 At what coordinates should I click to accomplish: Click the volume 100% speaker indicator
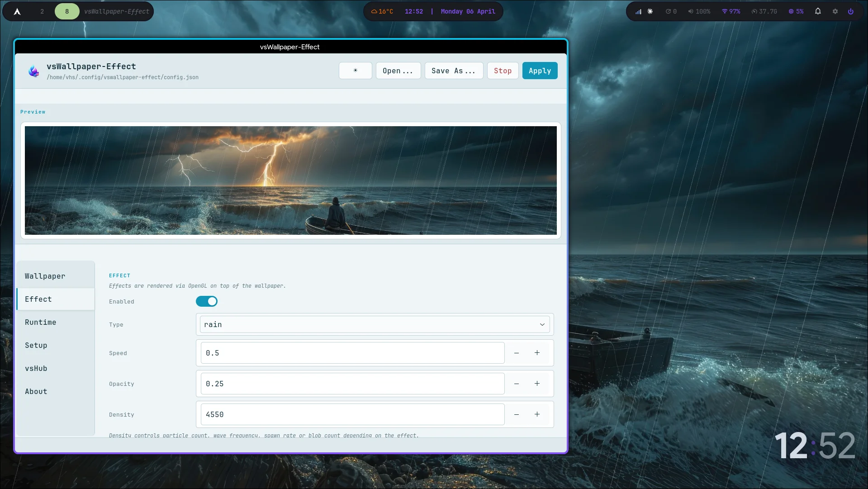click(x=699, y=11)
